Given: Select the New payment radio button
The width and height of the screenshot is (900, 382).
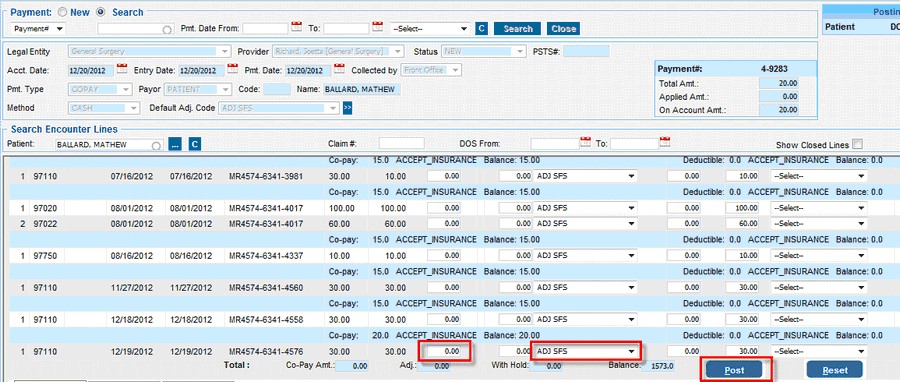Looking at the screenshot, I should [x=63, y=11].
